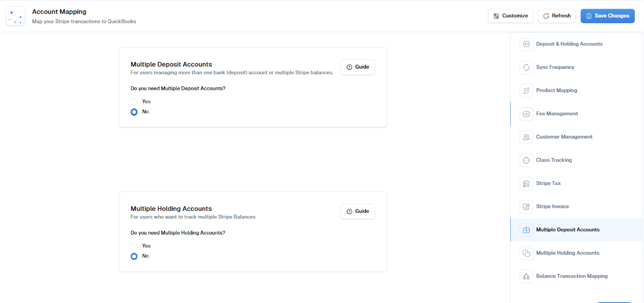
Task: Click the Refresh button
Action: click(557, 16)
